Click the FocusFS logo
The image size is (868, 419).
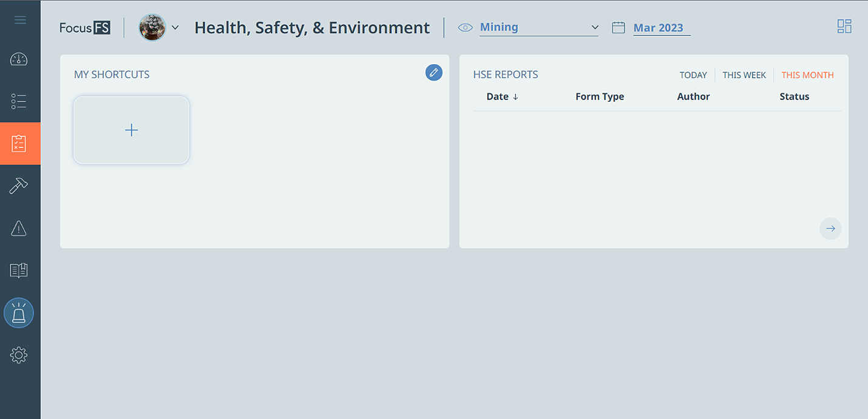(x=85, y=28)
